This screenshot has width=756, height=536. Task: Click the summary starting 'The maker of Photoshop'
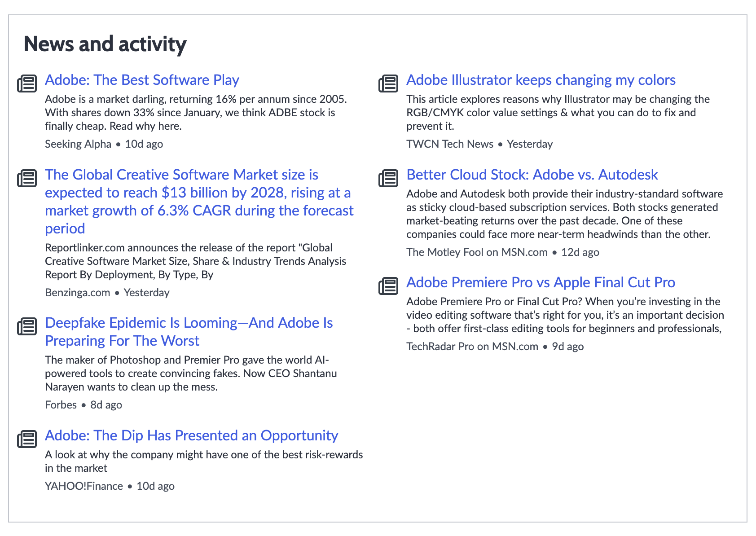(191, 373)
